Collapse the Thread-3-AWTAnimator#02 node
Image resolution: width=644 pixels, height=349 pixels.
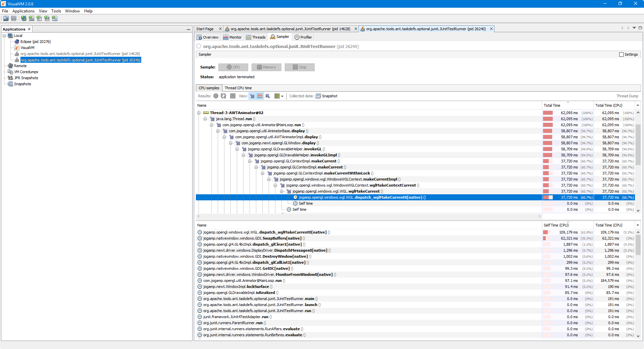tap(199, 113)
